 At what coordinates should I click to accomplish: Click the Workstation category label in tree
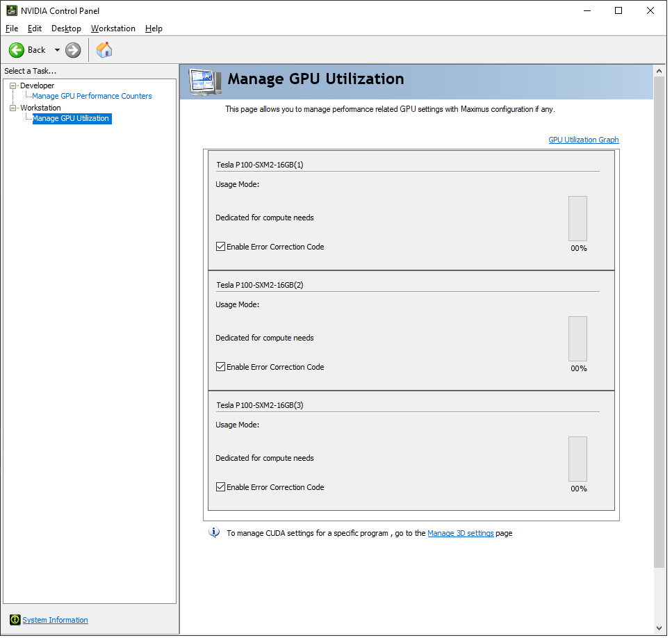coord(41,108)
